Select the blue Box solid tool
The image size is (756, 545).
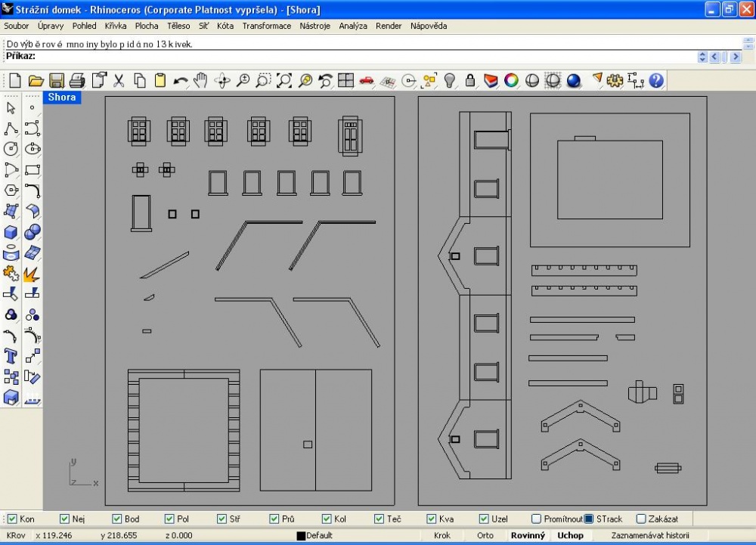(x=11, y=232)
